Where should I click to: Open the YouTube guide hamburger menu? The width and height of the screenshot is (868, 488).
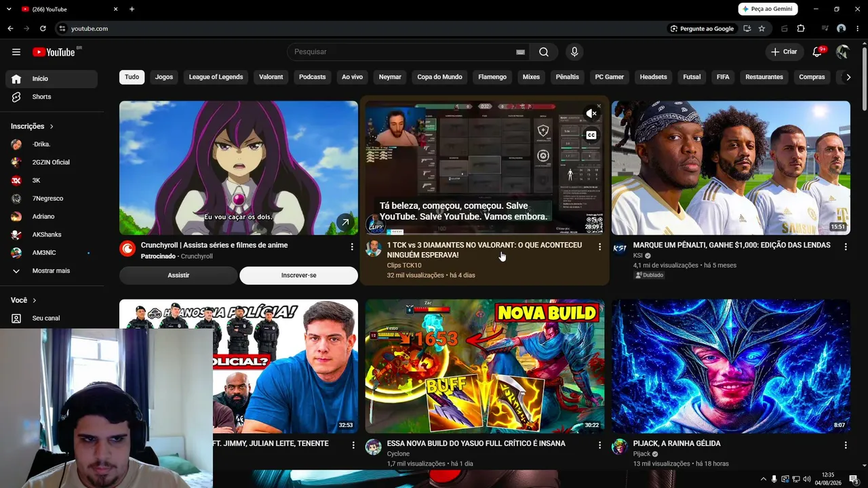pyautogui.click(x=16, y=52)
